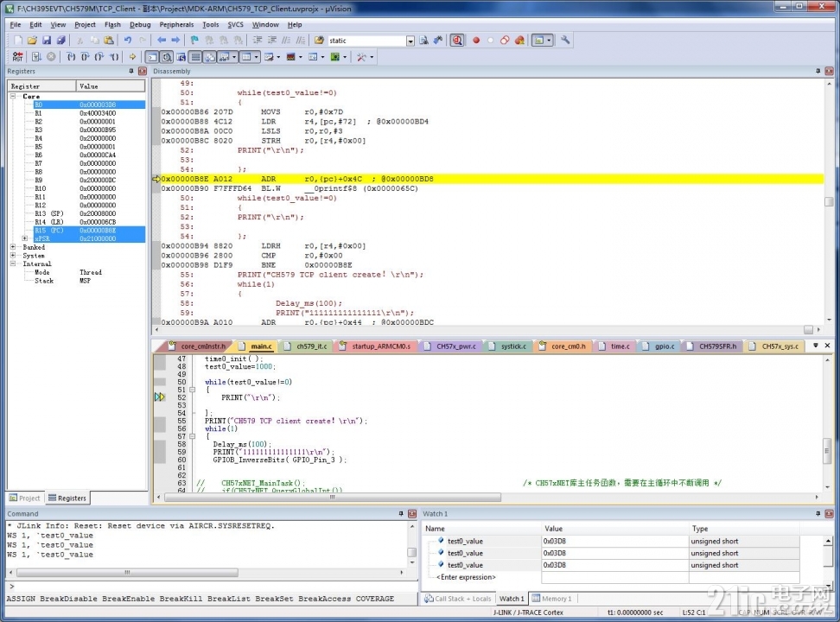Open the Analysis Windows dropdown arrow
840x622 pixels.
pyautogui.click(x=300, y=57)
